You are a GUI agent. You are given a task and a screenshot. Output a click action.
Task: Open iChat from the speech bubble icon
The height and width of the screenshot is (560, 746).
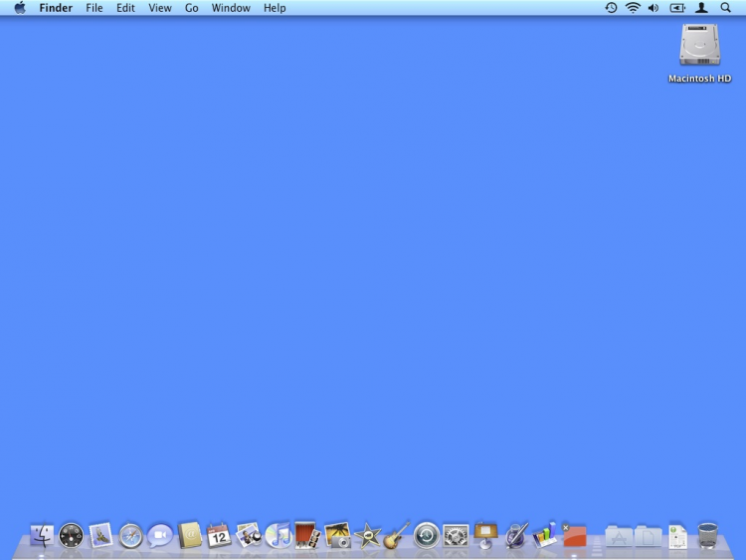click(x=160, y=536)
